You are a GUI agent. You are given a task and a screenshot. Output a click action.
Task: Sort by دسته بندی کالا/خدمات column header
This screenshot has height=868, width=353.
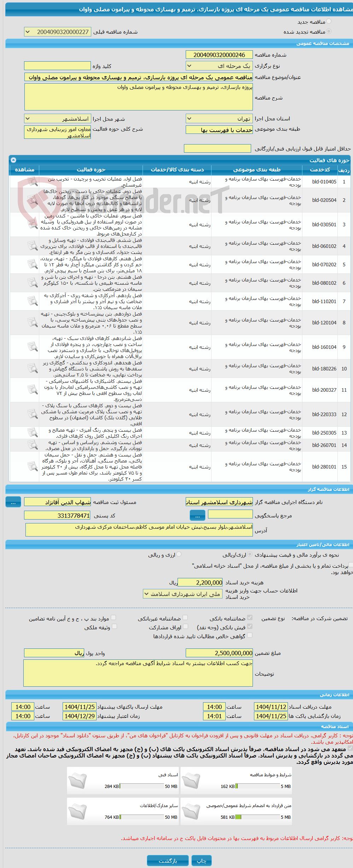pyautogui.click(x=177, y=170)
